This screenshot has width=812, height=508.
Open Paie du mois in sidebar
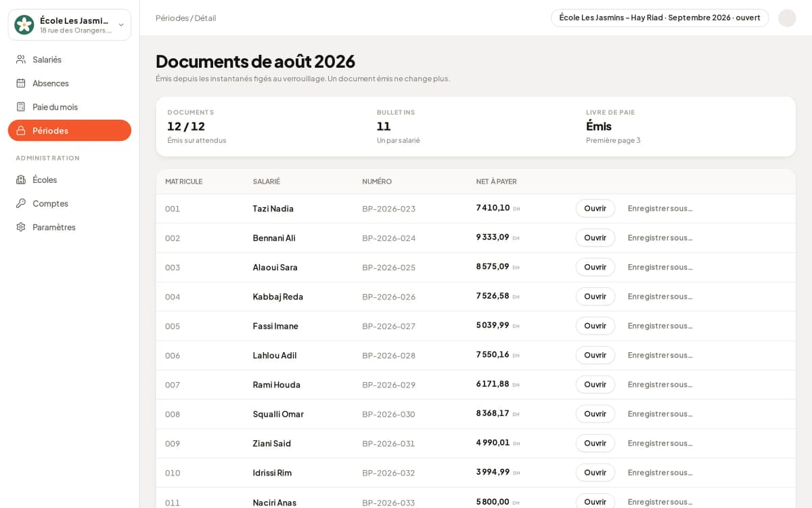tap(70, 107)
